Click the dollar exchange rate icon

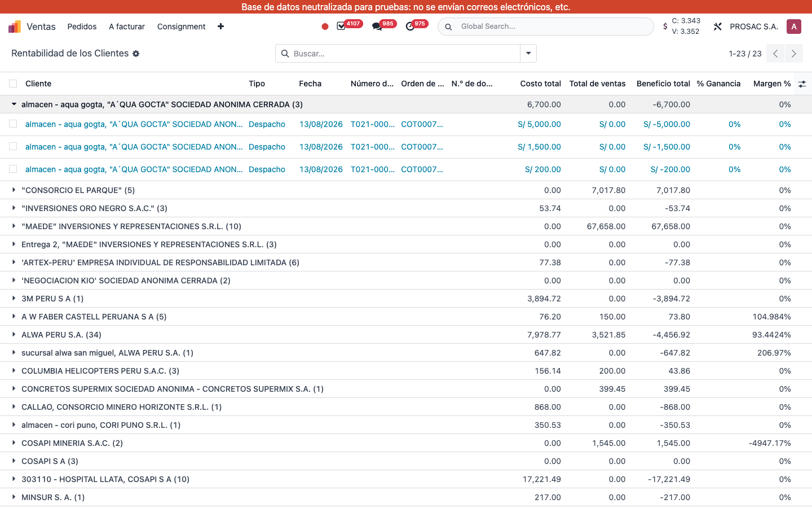665,27
